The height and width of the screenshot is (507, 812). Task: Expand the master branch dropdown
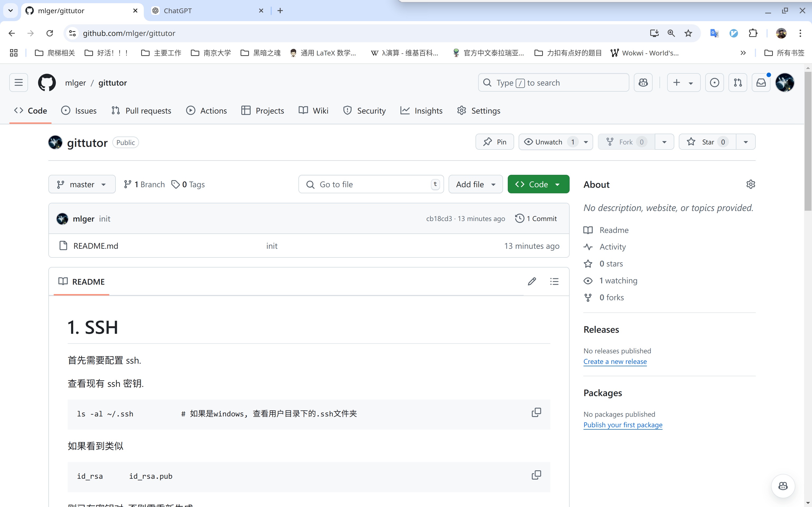(82, 184)
